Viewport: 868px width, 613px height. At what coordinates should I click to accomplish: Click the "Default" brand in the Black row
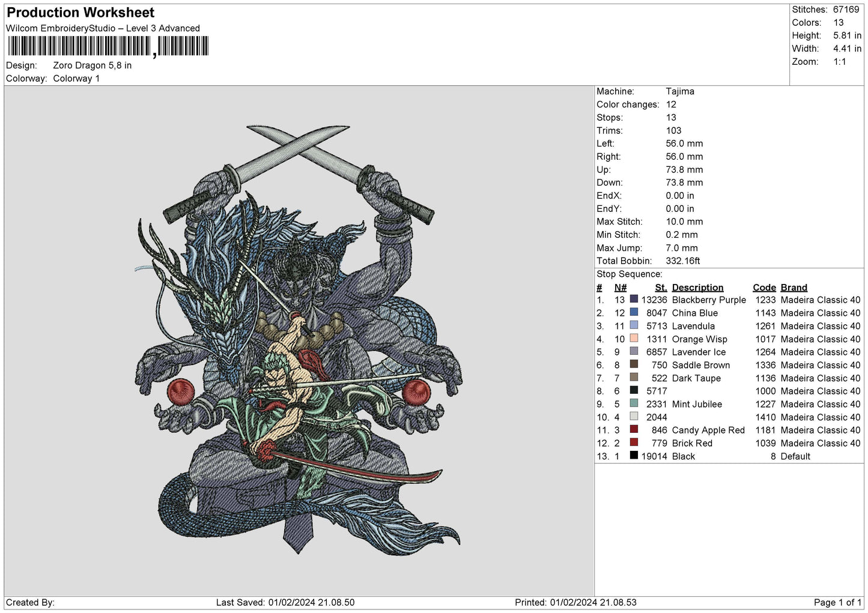pos(795,456)
